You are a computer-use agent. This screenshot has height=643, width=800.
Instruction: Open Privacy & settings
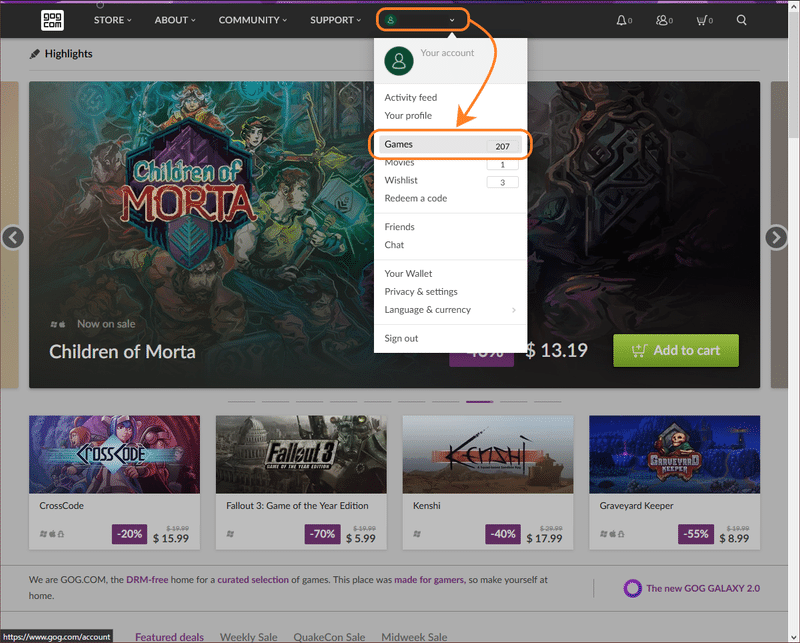tap(421, 291)
